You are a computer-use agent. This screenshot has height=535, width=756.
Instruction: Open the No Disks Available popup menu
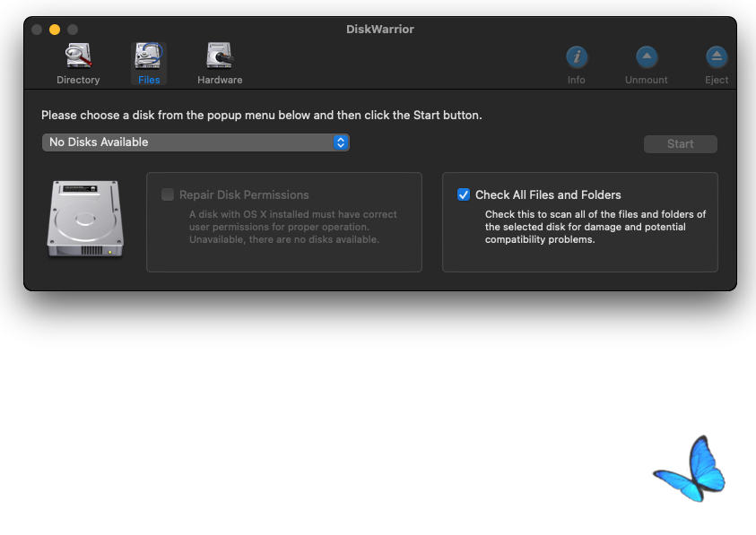[x=196, y=142]
